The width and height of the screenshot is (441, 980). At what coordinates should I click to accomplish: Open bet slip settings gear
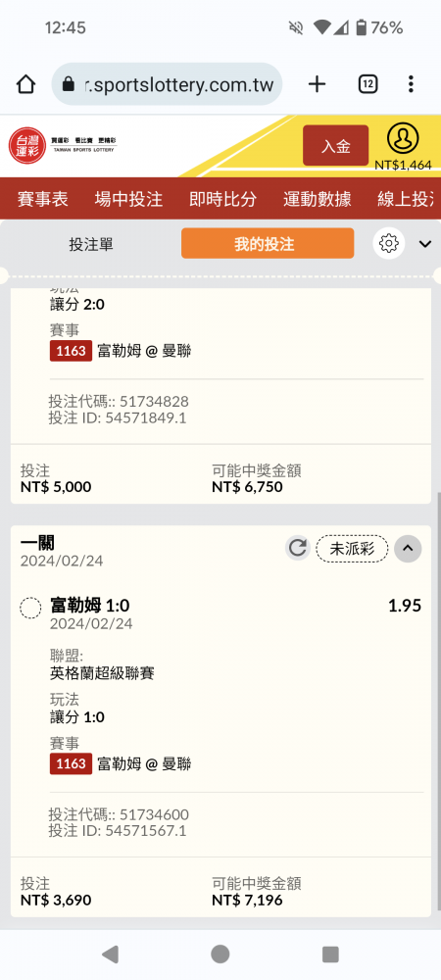[x=388, y=242]
